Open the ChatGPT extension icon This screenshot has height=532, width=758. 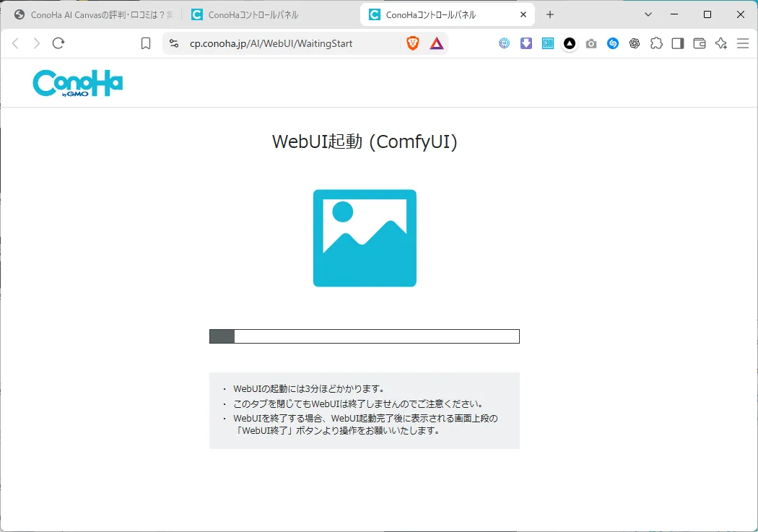(x=635, y=43)
